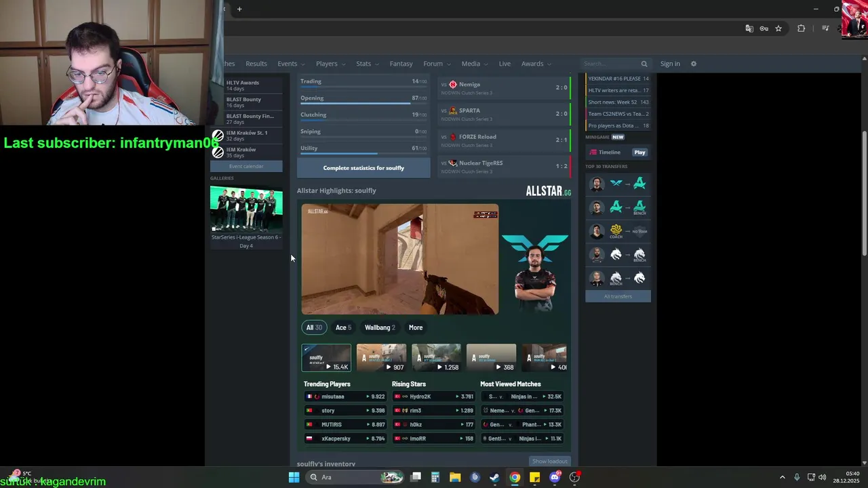Open File Explorer from the taskbar

click(454, 477)
